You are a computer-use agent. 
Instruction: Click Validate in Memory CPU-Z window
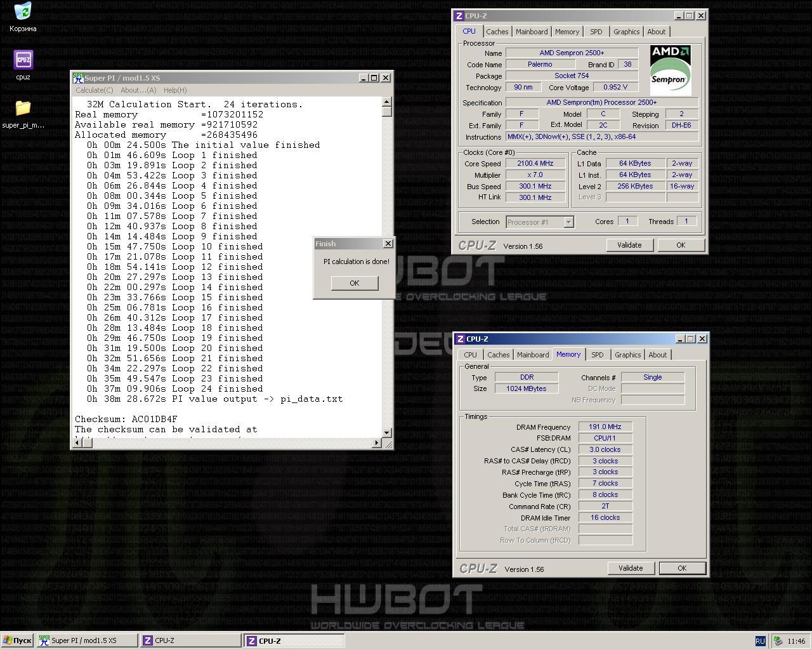(631, 568)
